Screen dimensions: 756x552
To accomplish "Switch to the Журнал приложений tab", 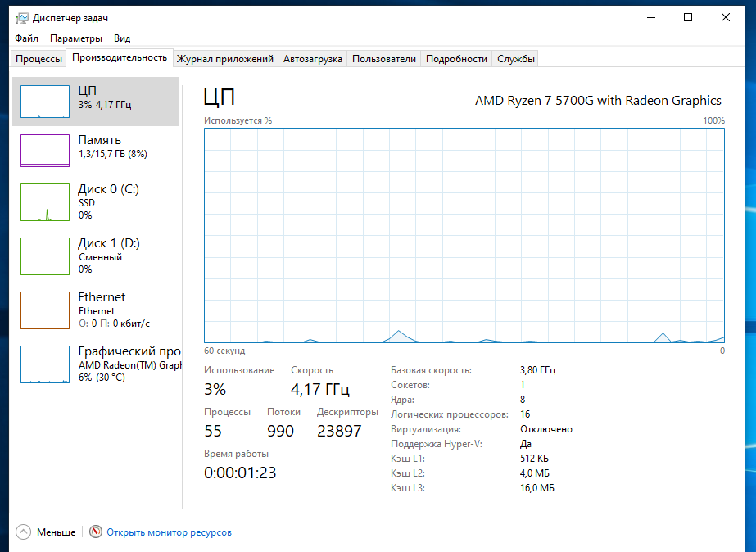I will pos(225,59).
